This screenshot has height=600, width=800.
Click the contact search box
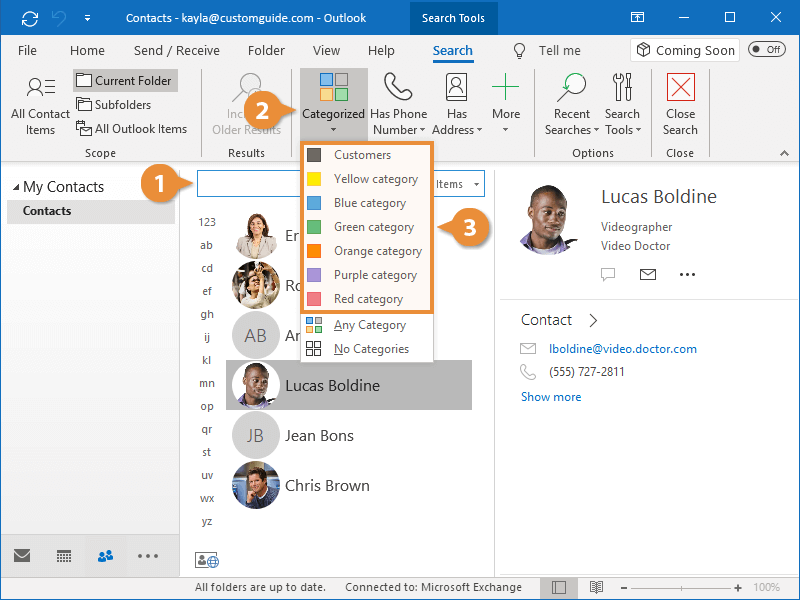click(x=249, y=183)
